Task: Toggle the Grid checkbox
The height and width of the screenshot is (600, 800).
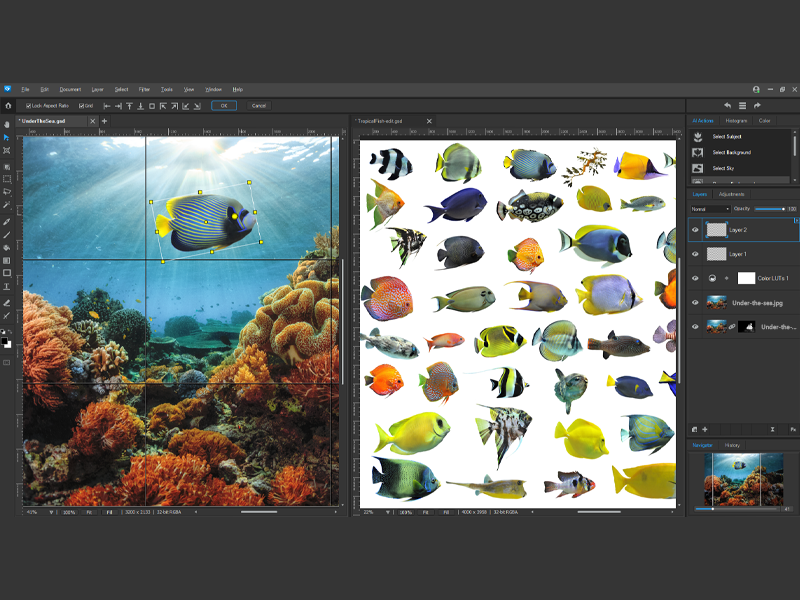Action: (81, 105)
